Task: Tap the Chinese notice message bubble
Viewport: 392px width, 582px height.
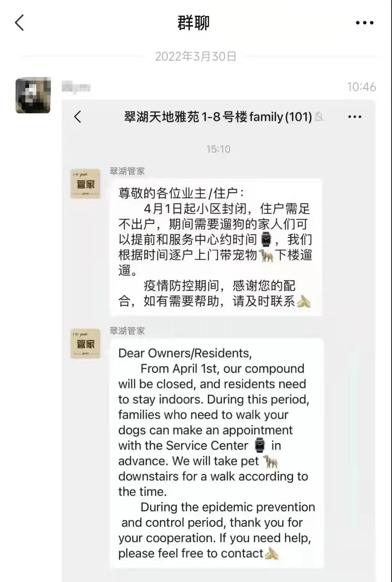Action: click(x=216, y=247)
